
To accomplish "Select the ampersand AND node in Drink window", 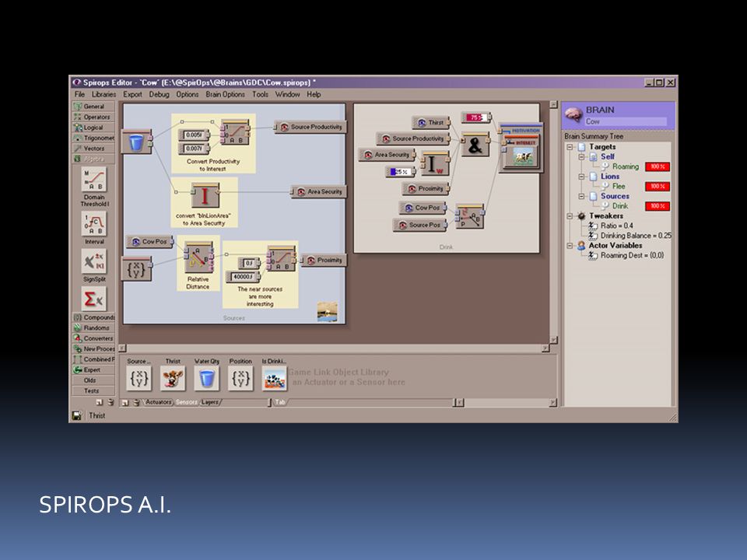I will (x=475, y=145).
